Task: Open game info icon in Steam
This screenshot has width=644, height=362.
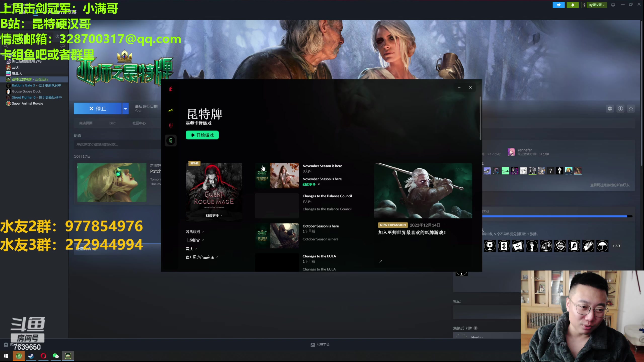Action: click(620, 109)
